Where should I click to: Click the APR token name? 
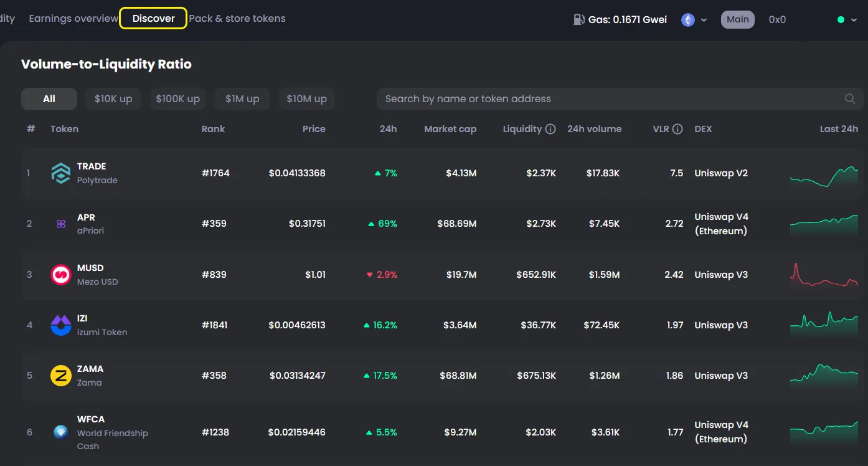[86, 217]
